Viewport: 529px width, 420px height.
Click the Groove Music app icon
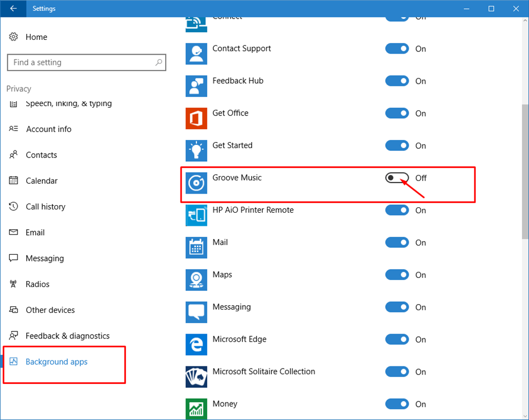(196, 183)
